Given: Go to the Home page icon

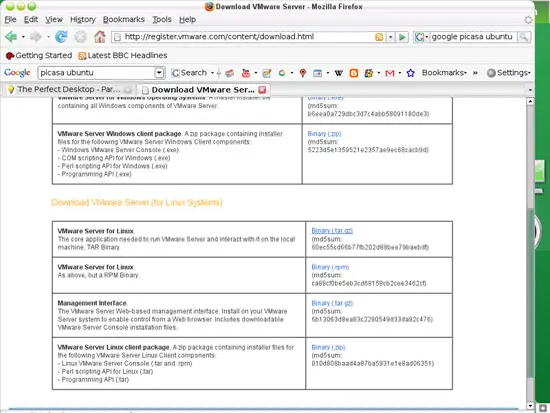Looking at the screenshot, I should 100,36.
